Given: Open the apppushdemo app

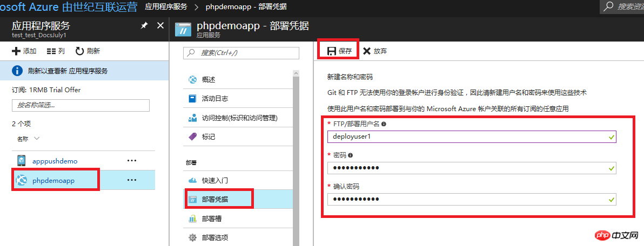Looking at the screenshot, I should [x=55, y=161].
